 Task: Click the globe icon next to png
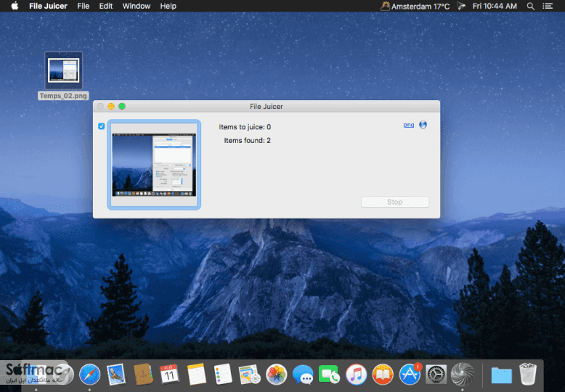pyautogui.click(x=423, y=125)
